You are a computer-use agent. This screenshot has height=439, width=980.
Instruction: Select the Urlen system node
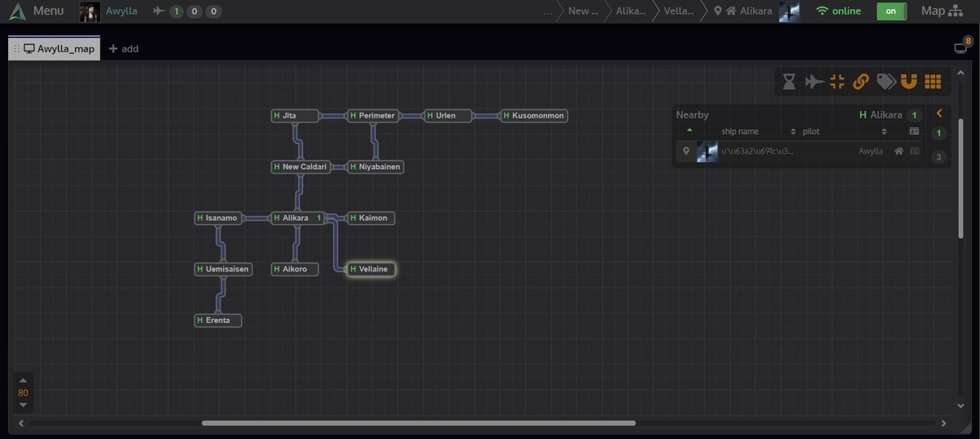448,115
